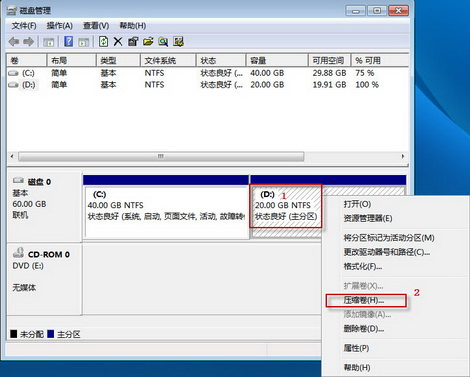Image resolution: width=470 pixels, height=377 pixels.
Task: Open the 查看(V) menu
Action: (x=96, y=26)
